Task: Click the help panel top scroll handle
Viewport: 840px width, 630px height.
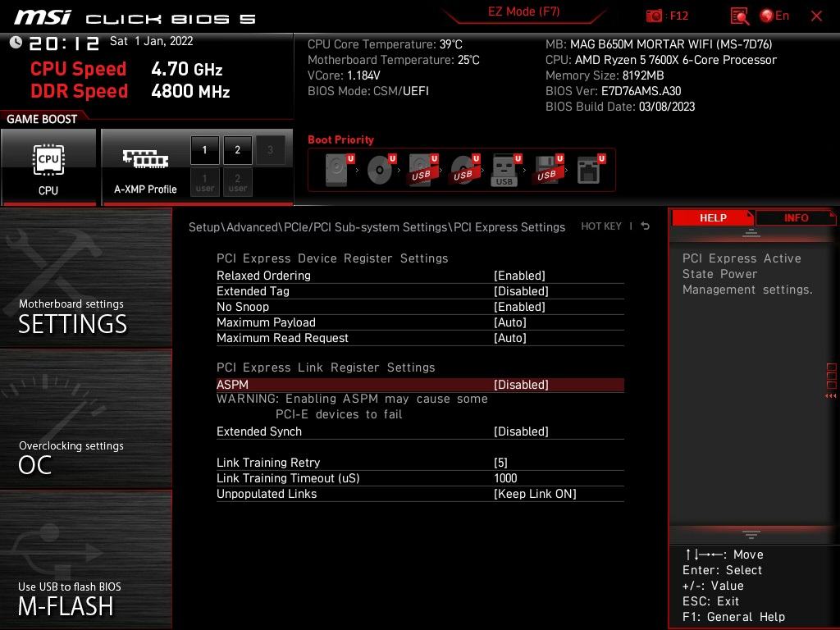Action: (x=751, y=233)
